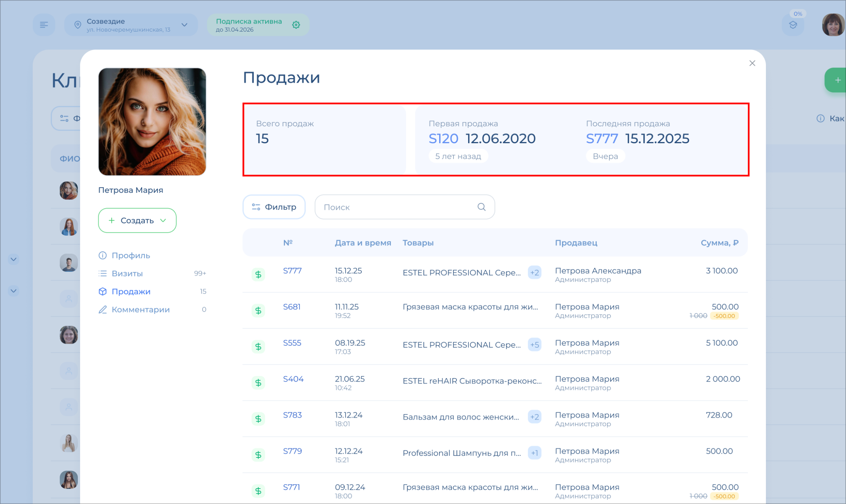Switch to the Визиты section

(x=127, y=273)
